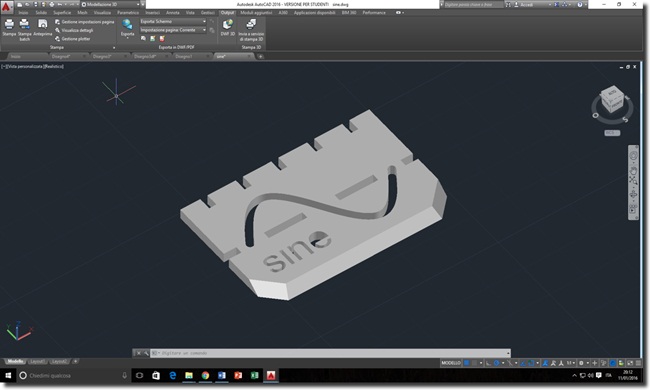The image size is (650, 390).
Task: Click Gestione plotter button
Action: tap(73, 39)
